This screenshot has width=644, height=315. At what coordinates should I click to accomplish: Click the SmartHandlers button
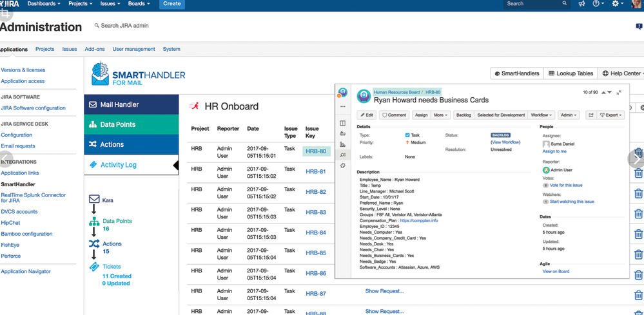click(517, 73)
